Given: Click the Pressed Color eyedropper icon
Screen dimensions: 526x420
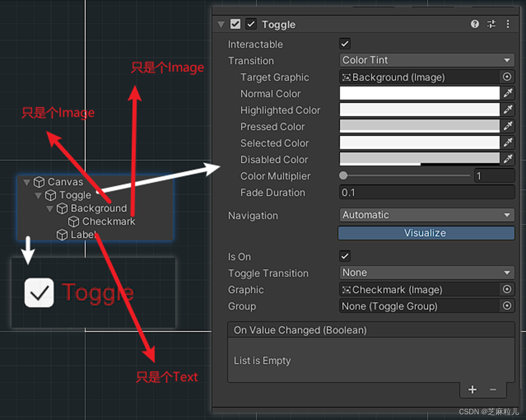Looking at the screenshot, I should click(508, 126).
